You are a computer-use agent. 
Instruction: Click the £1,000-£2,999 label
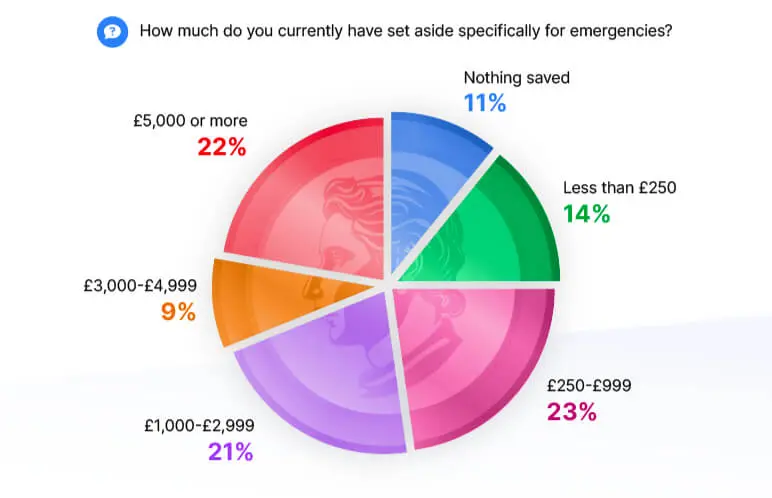coord(197,424)
